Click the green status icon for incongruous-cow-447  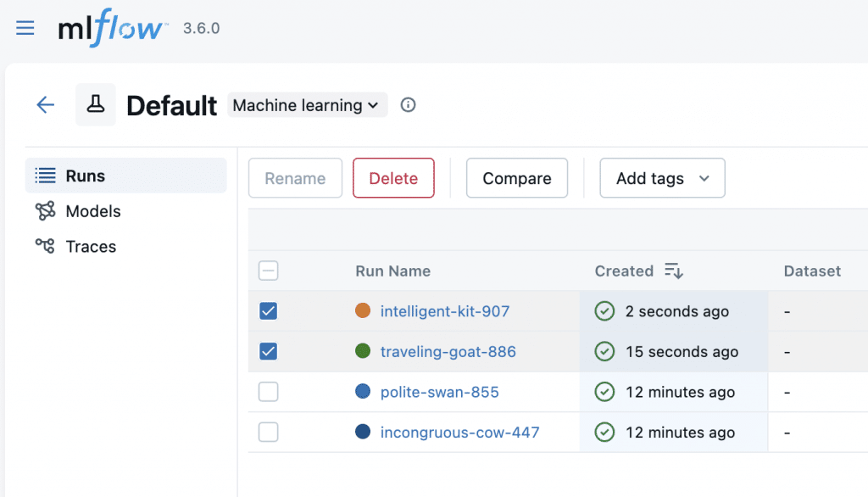604,432
